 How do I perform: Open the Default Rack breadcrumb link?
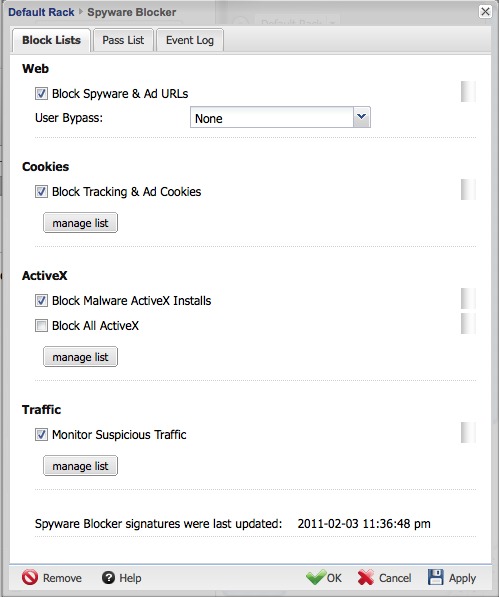click(x=41, y=12)
